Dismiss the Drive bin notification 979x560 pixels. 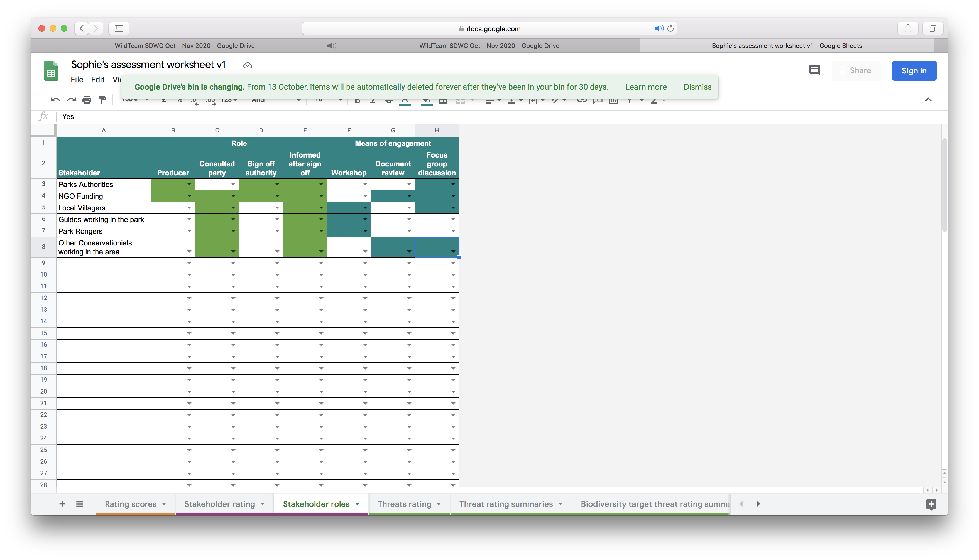(x=697, y=87)
